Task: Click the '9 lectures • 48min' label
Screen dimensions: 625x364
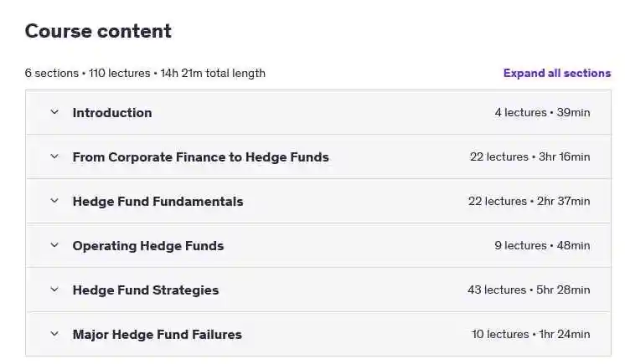Action: point(542,245)
